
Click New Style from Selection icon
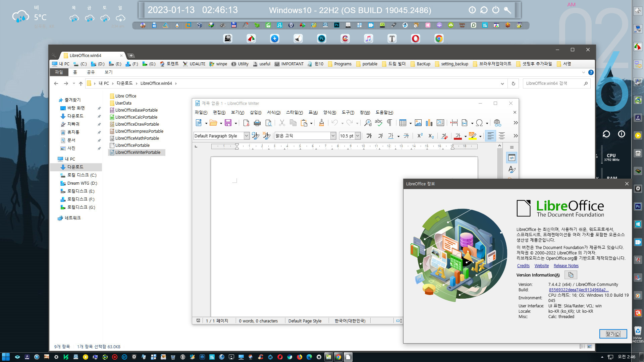click(267, 136)
